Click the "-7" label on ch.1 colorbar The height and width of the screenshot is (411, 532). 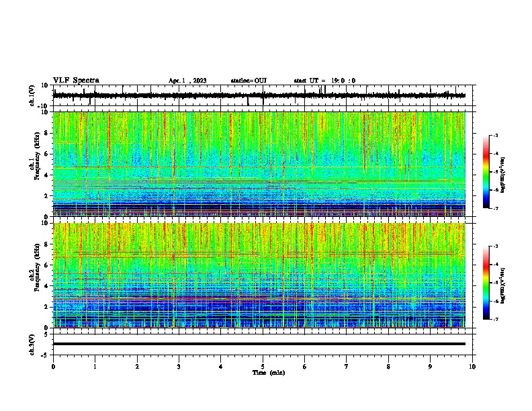495,209
